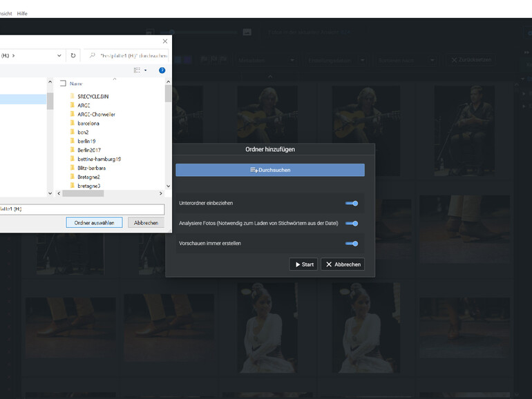Open the view options dropdown arrow
The width and height of the screenshot is (532, 399).
click(146, 70)
